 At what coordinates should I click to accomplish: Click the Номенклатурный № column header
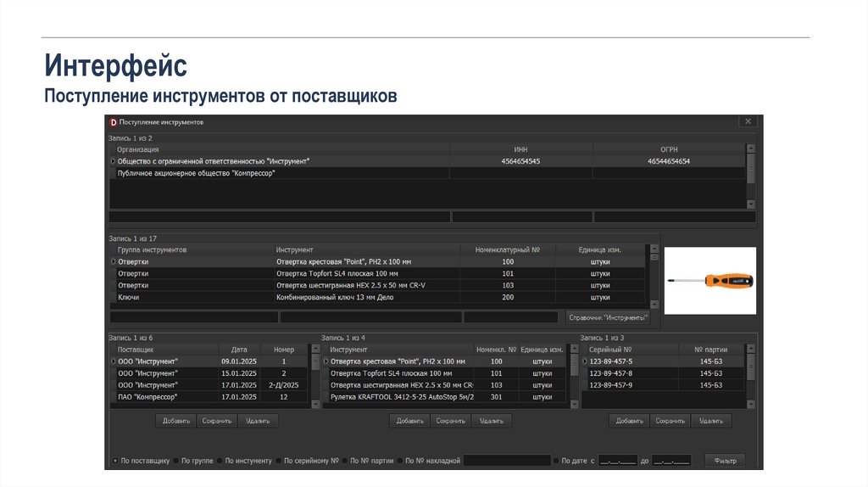coord(508,250)
